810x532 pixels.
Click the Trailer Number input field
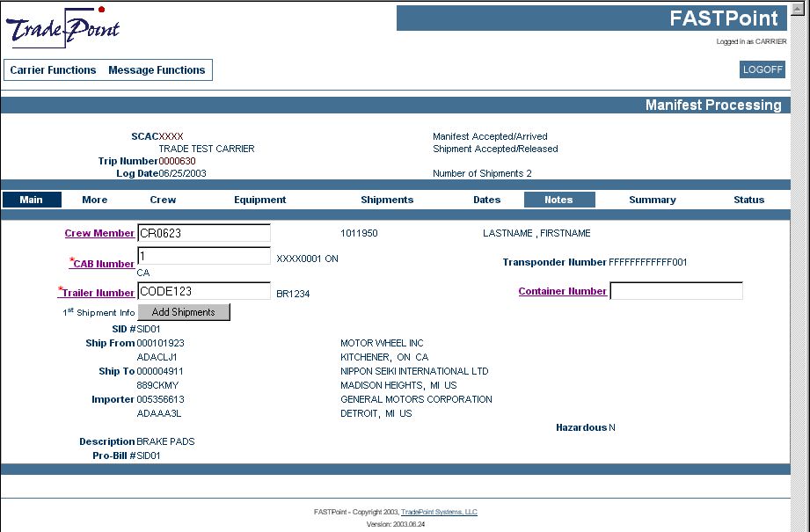(204, 291)
